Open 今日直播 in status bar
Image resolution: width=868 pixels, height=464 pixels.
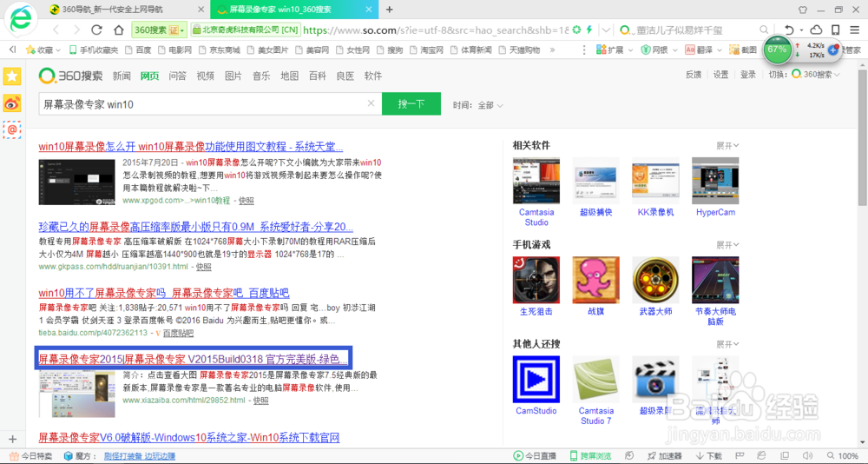coord(534,455)
